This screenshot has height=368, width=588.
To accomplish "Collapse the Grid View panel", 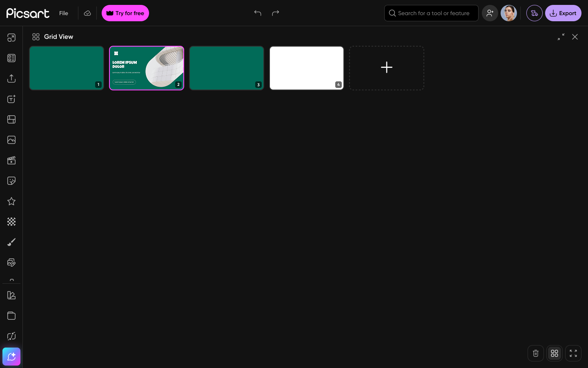I will (x=561, y=37).
